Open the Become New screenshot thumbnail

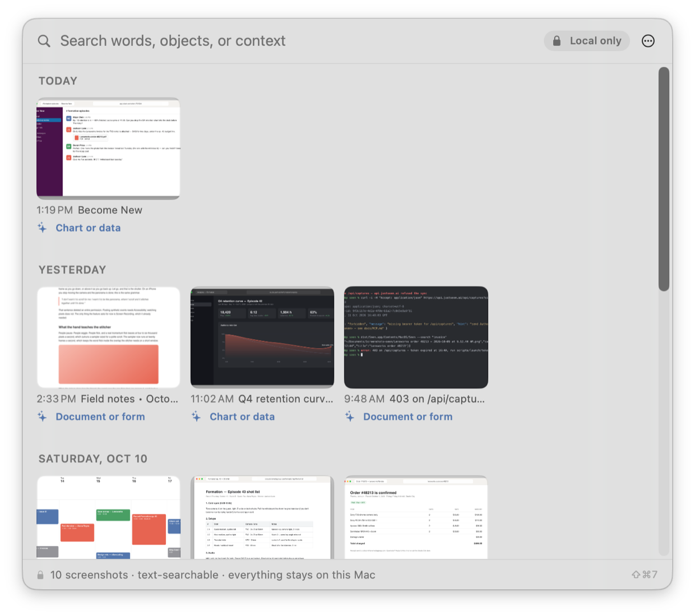[108, 149]
